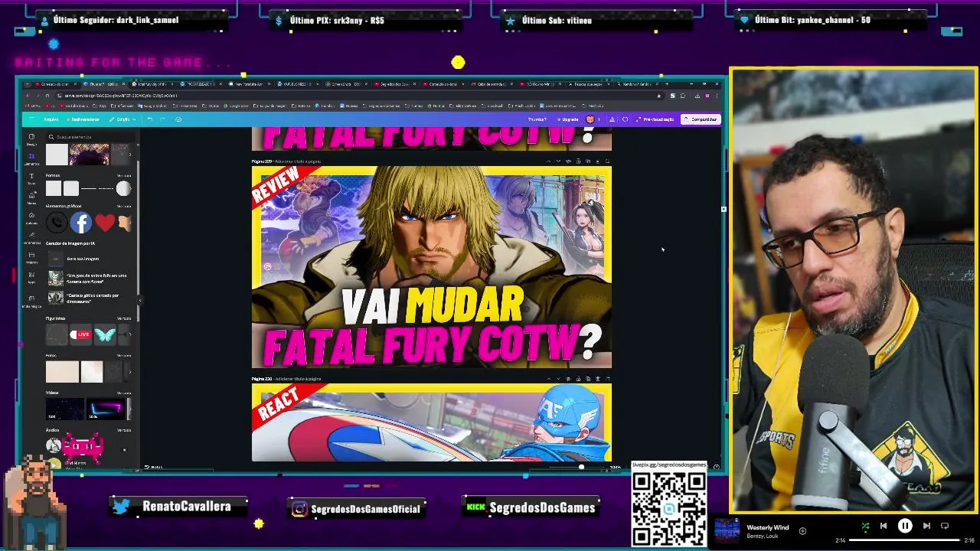Click the Upgrade button in Canva header
This screenshot has width=980, height=551.
click(x=568, y=119)
